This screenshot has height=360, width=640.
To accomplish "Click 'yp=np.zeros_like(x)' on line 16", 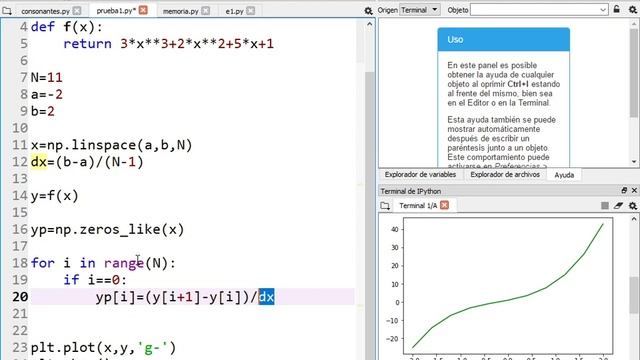I will tap(107, 230).
